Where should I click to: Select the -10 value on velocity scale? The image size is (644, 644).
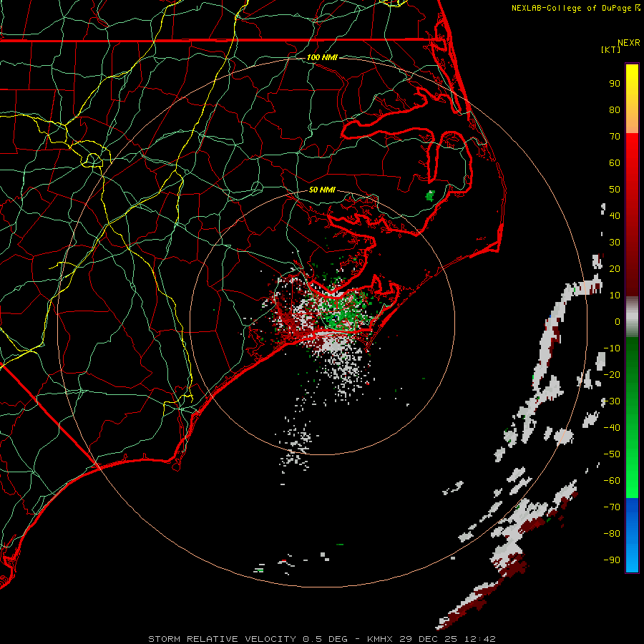[x=612, y=348]
